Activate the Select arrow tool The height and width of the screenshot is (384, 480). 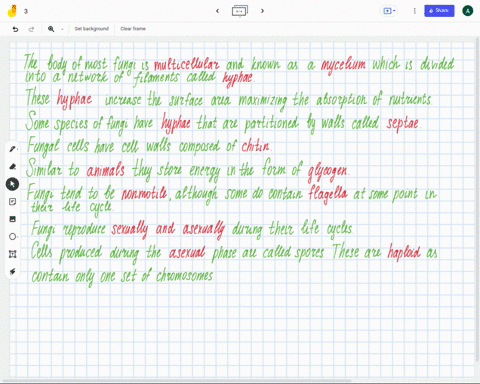12,184
